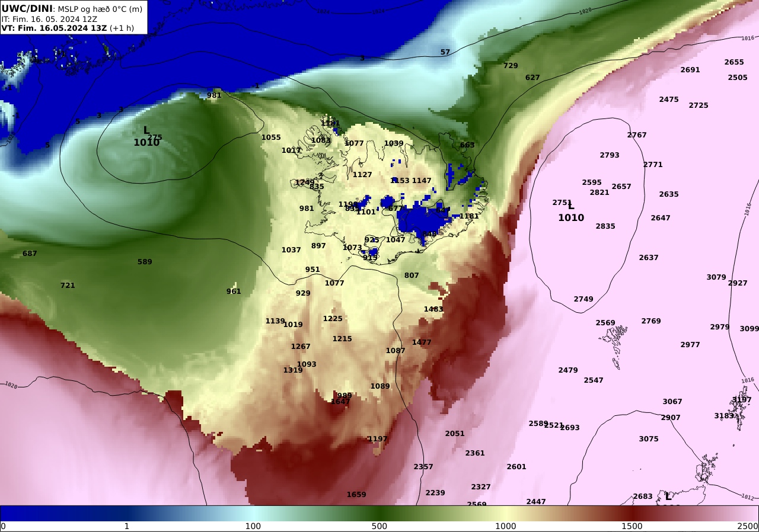Click the valid time line 'VT: Fim. 16.05.2024 13Z'
This screenshot has width=759, height=532.
(55, 28)
